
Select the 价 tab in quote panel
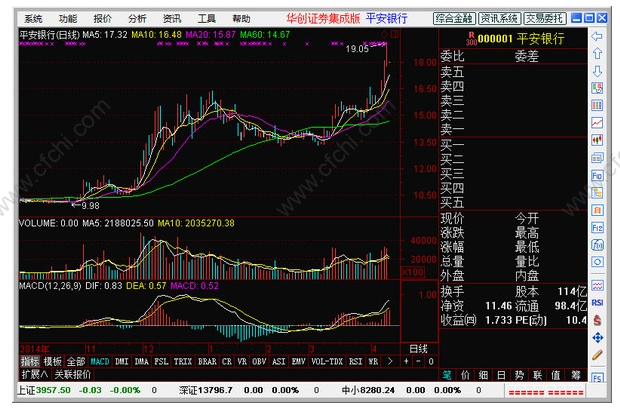(465, 375)
